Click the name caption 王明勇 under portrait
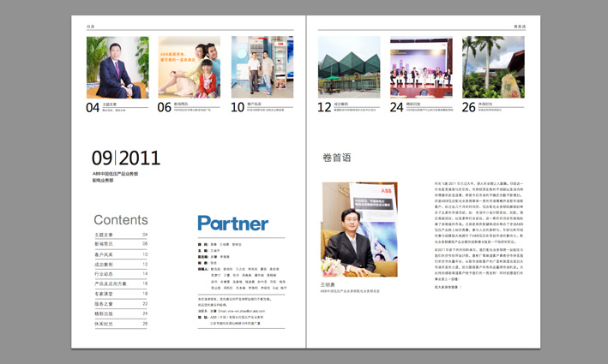The width and height of the screenshot is (608, 364). (328, 284)
